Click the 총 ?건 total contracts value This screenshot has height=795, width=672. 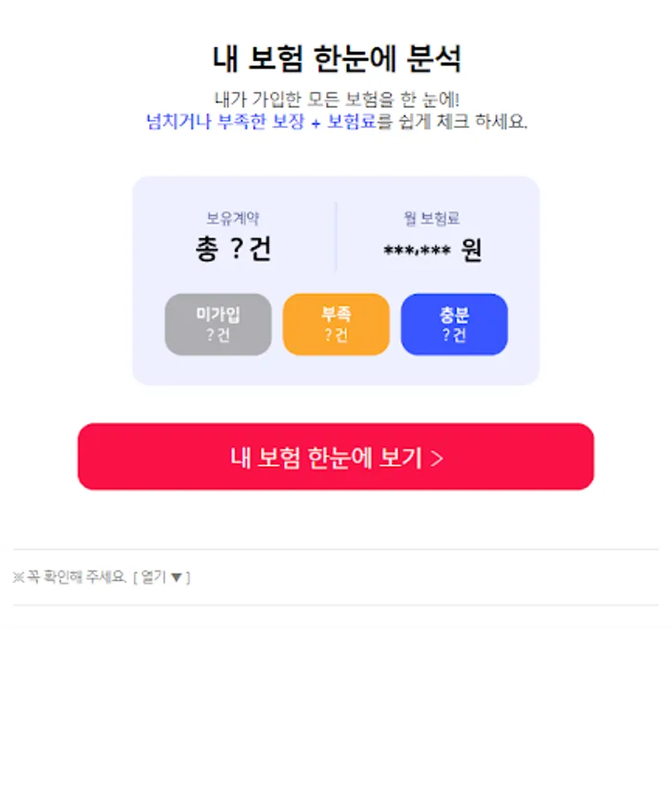[x=233, y=249]
